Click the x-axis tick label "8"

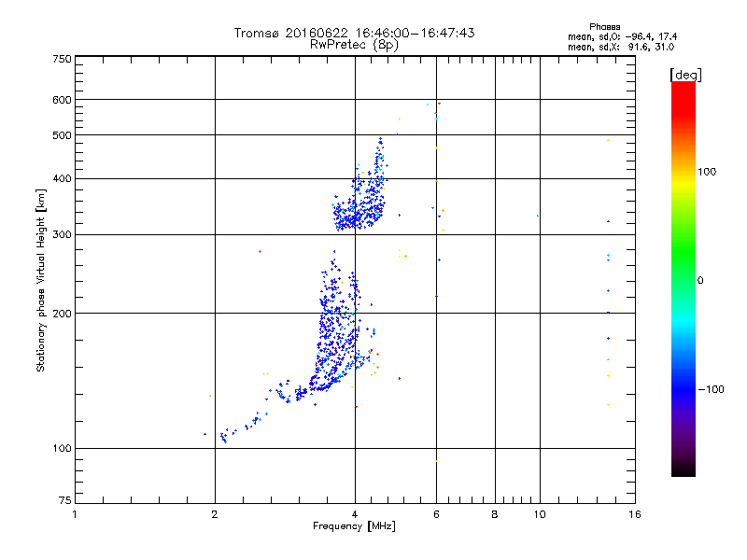point(495,514)
